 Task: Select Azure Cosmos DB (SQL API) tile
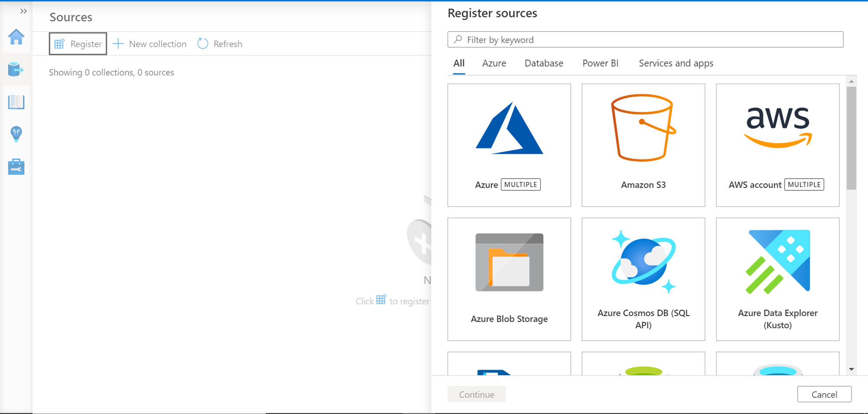643,279
